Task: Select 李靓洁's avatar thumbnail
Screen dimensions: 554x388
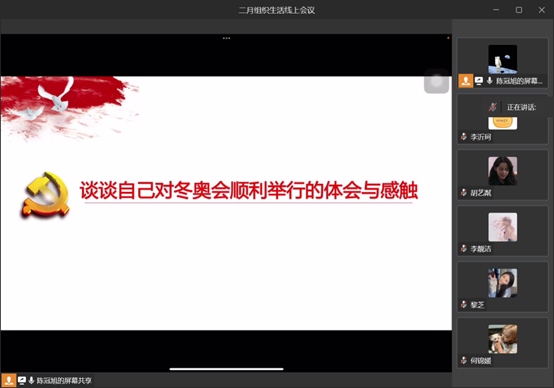Action: tap(502, 227)
